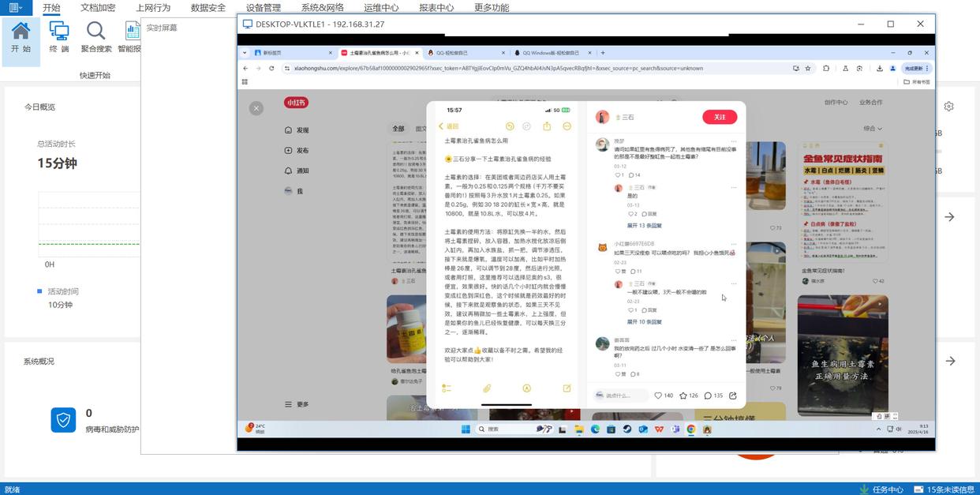This screenshot has width=980, height=495.
Task: Click author 三石 avatar in note header
Action: point(602,117)
